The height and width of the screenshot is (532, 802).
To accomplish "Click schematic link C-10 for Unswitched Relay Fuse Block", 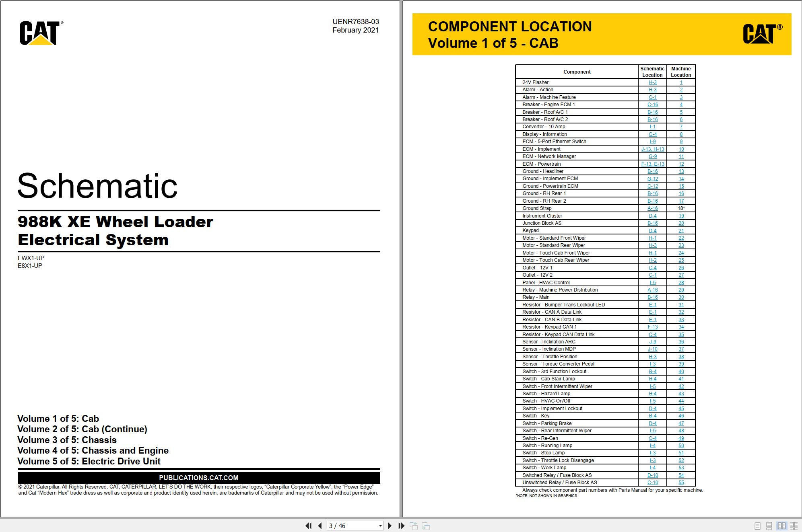I will [652, 483].
